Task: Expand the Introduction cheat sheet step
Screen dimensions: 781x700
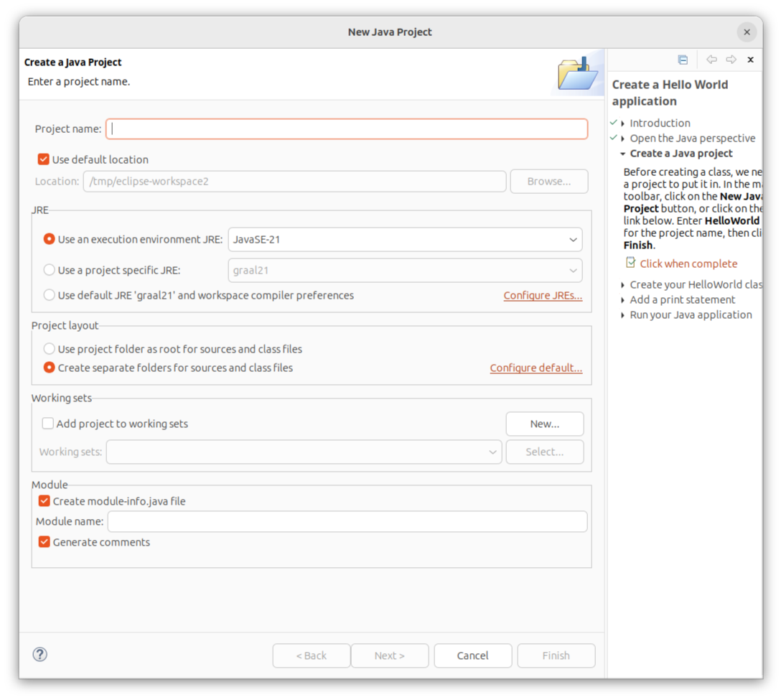Action: pyautogui.click(x=623, y=123)
